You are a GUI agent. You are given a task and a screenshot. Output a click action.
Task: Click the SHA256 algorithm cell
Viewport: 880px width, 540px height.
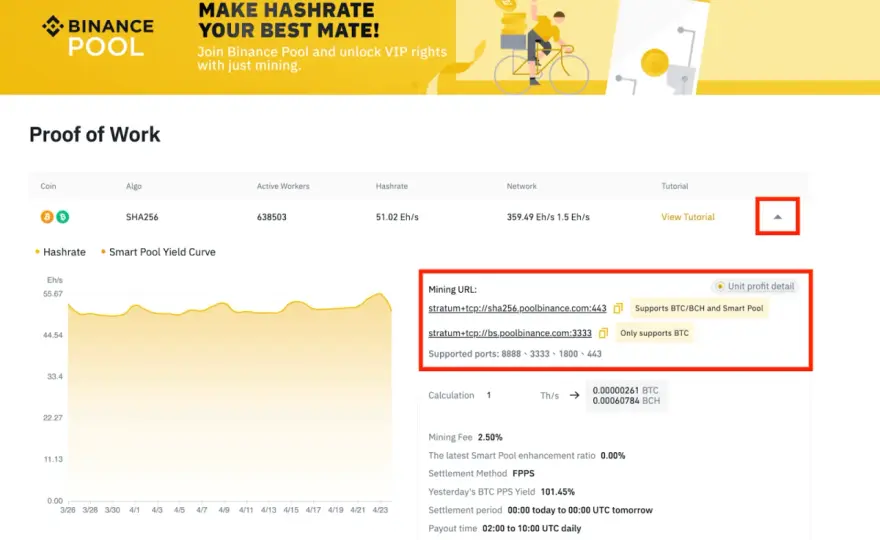pyautogui.click(x=142, y=217)
